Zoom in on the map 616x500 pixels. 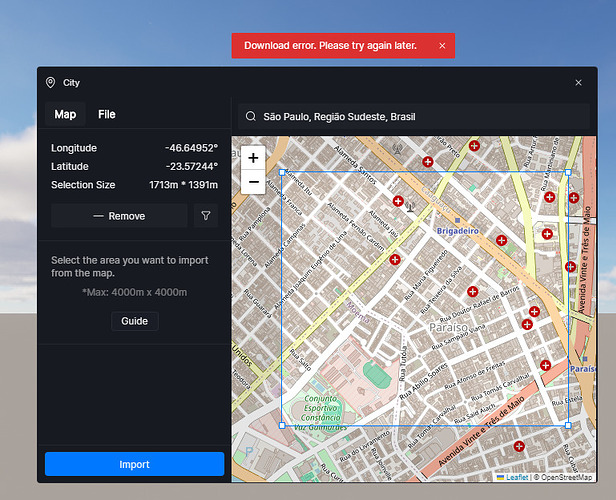point(253,158)
